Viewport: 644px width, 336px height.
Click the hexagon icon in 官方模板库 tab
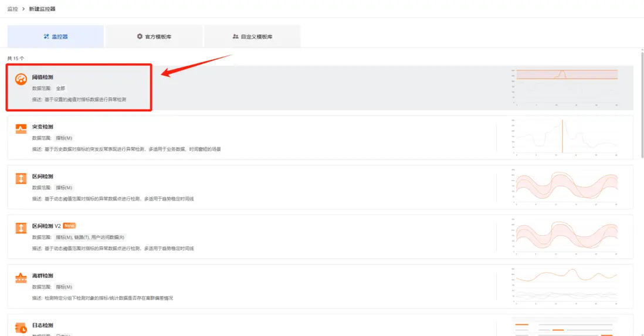(140, 36)
